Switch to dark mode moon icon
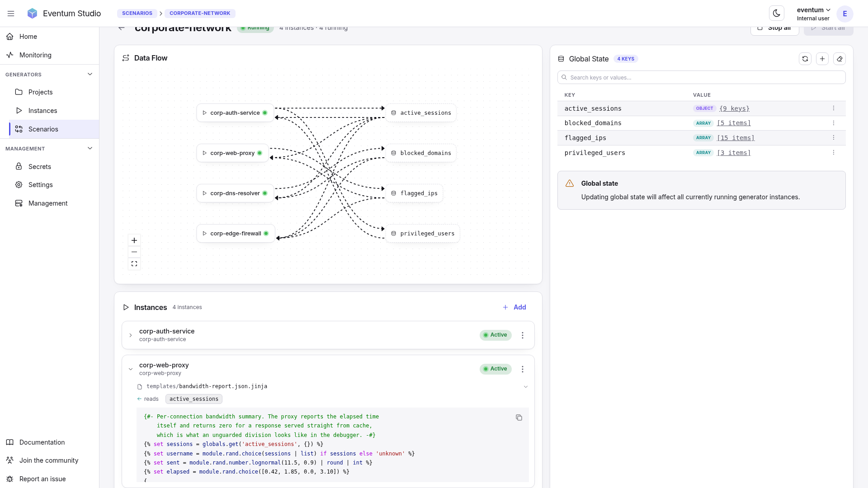The height and width of the screenshot is (488, 868). (x=777, y=14)
